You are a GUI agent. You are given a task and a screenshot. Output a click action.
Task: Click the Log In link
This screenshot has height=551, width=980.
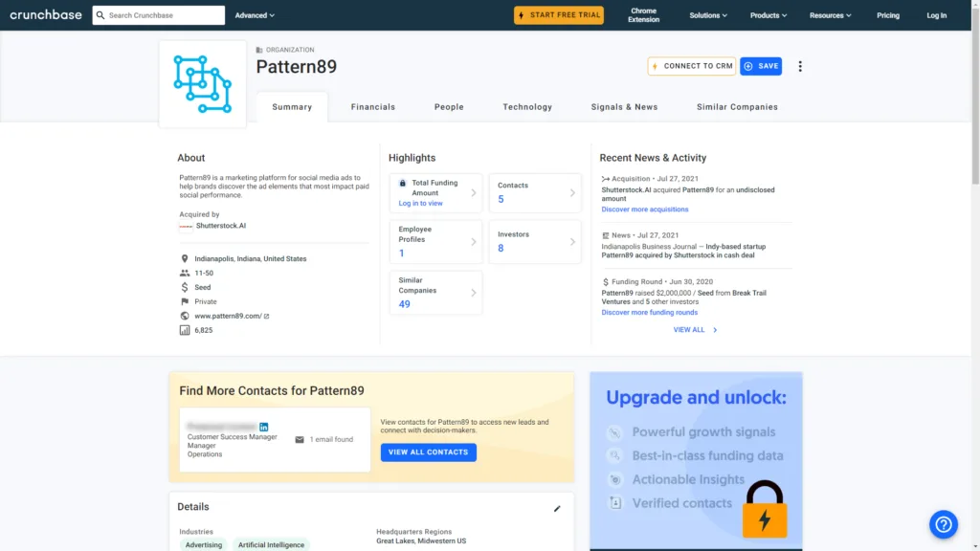pyautogui.click(x=936, y=15)
